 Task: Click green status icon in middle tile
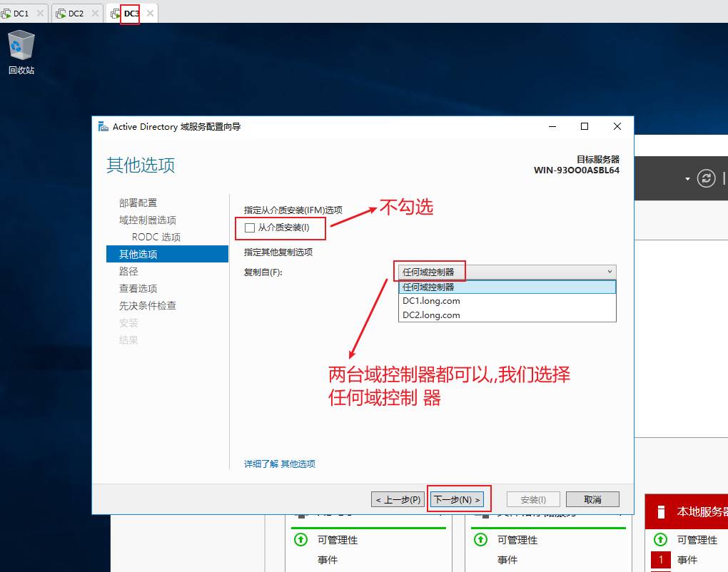[480, 539]
